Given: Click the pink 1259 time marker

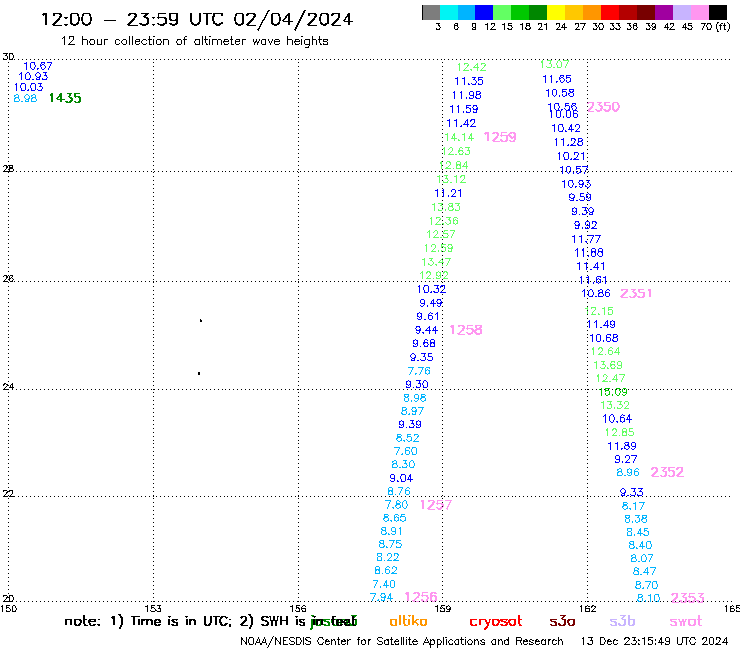Looking at the screenshot, I should 500,137.
